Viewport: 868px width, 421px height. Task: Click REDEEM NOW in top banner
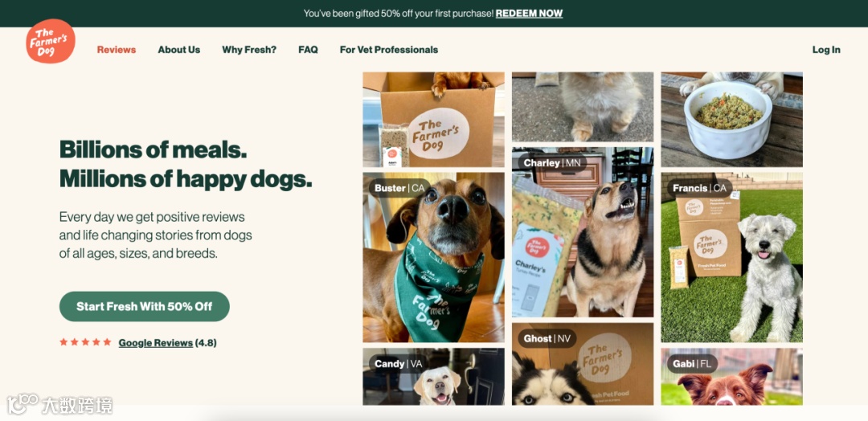529,14
